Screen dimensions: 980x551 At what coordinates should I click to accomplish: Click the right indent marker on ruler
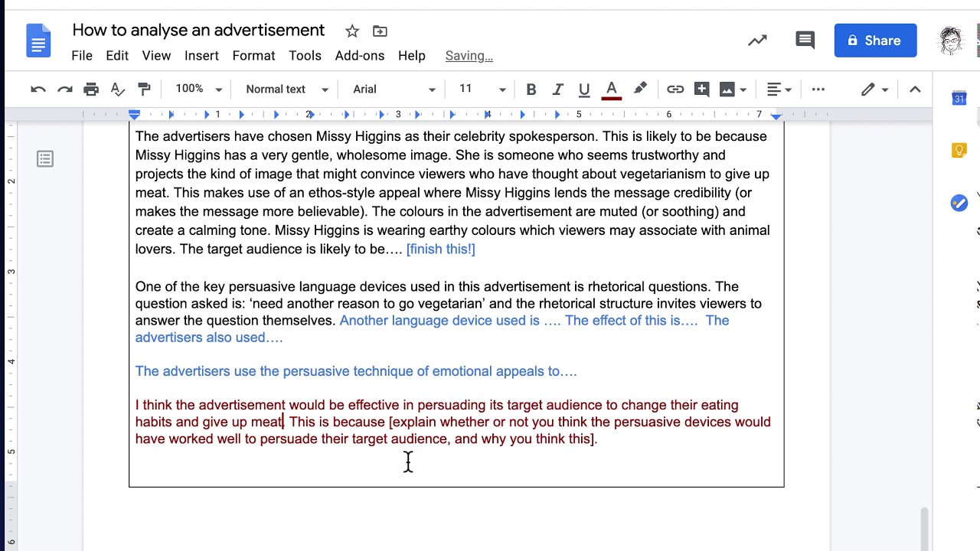coord(776,116)
